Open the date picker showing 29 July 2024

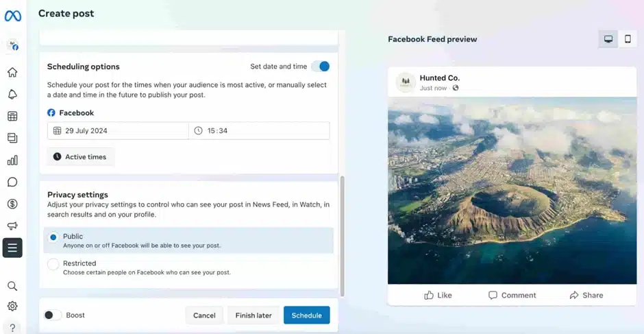[118, 131]
